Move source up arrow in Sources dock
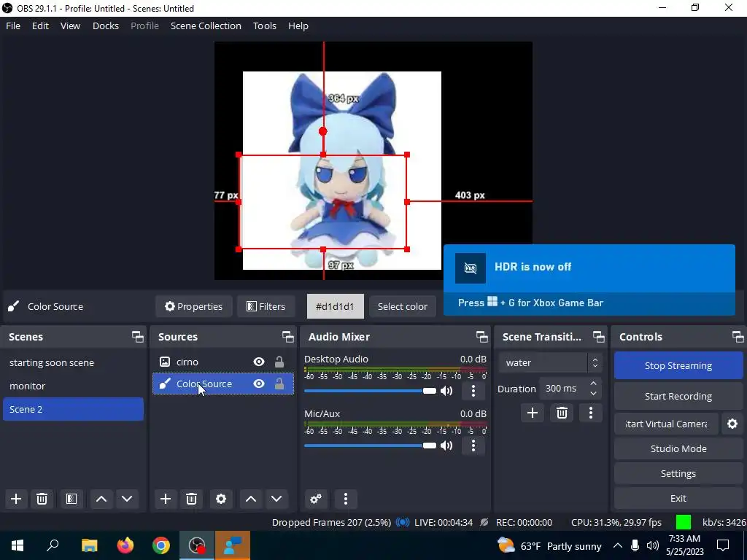The height and width of the screenshot is (560, 747). click(251, 499)
